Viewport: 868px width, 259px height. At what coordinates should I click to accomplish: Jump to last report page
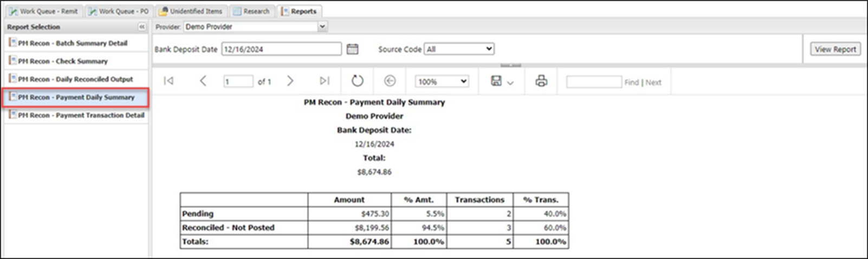[324, 81]
